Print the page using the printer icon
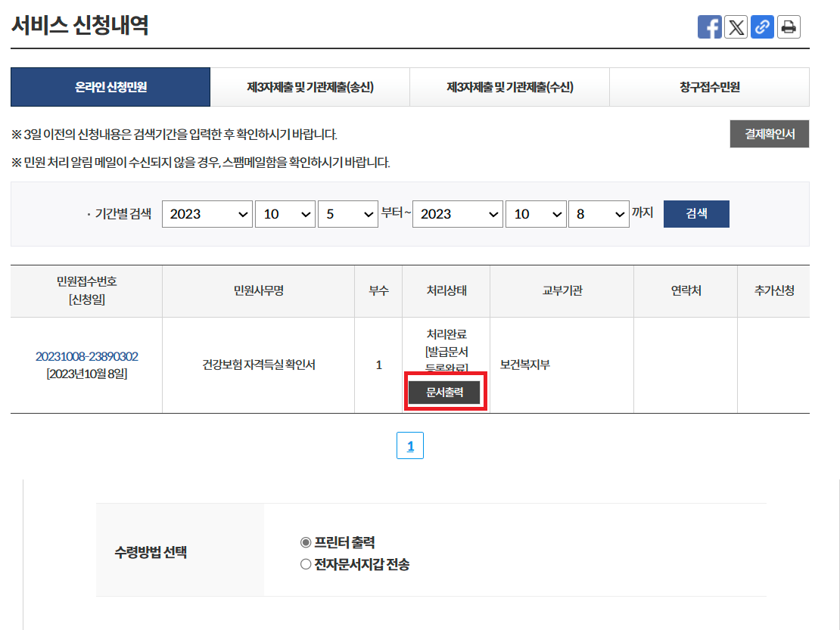Screen dimensions: 840x630 pos(787,27)
